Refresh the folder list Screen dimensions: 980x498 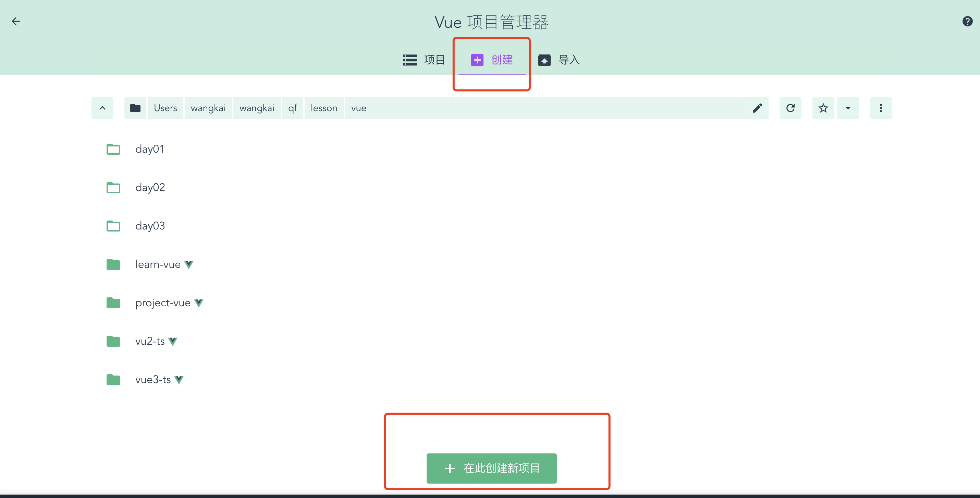point(790,108)
